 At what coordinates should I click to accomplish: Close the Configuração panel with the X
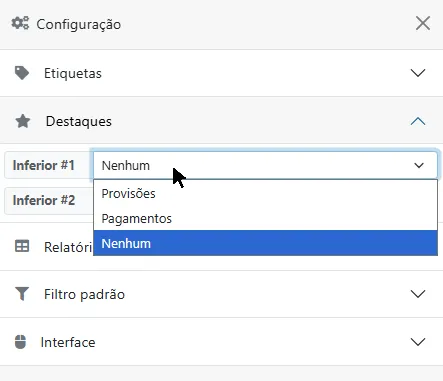pyautogui.click(x=423, y=23)
